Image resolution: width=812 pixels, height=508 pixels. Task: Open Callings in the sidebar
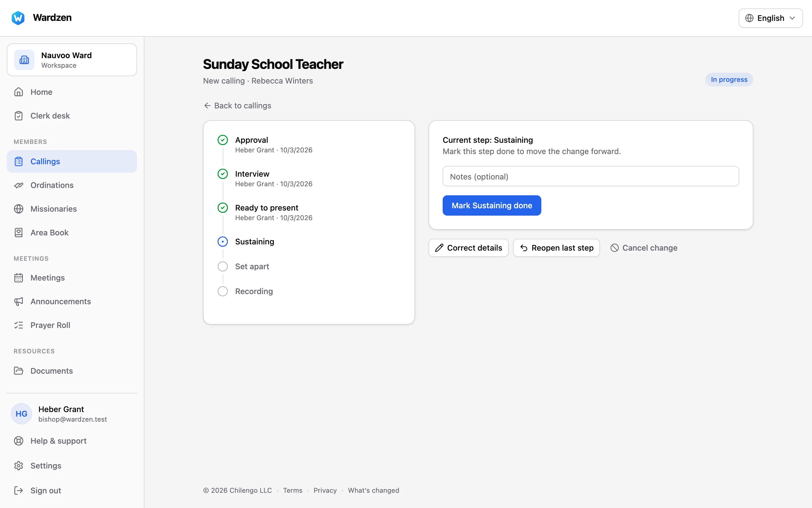click(x=72, y=162)
